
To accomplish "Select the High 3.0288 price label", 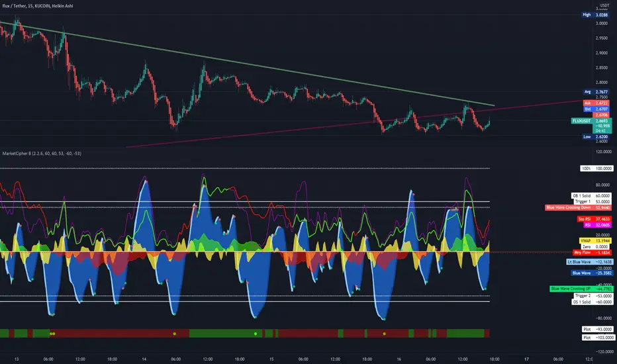I will [596, 15].
